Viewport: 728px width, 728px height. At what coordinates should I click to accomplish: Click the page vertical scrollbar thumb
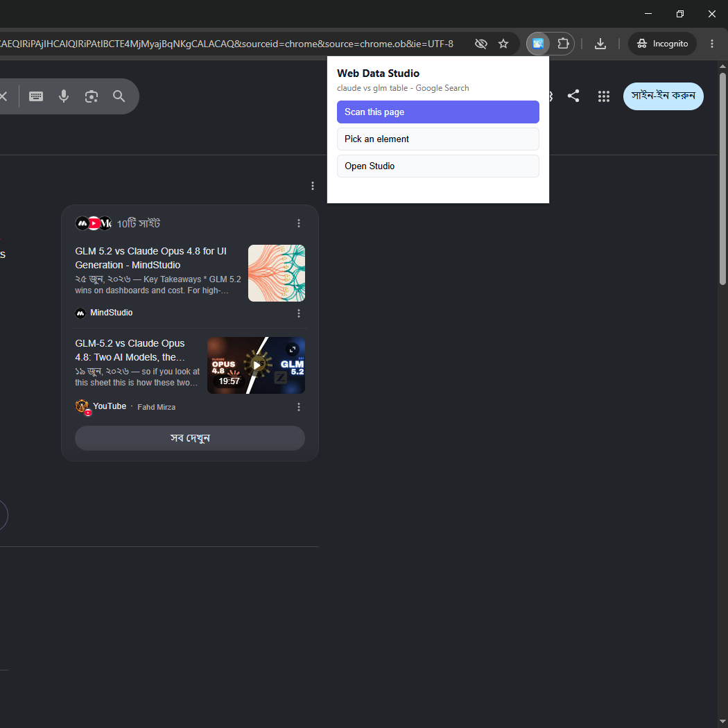pyautogui.click(x=722, y=179)
